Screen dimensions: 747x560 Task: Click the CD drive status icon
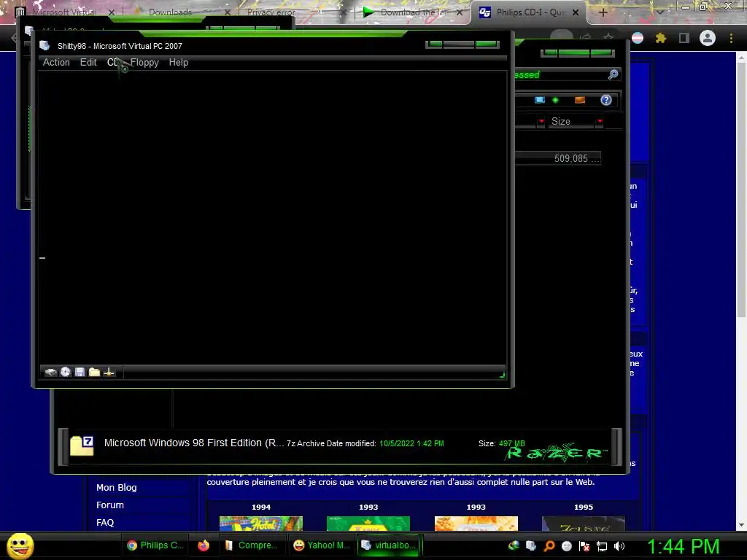pyautogui.click(x=65, y=372)
